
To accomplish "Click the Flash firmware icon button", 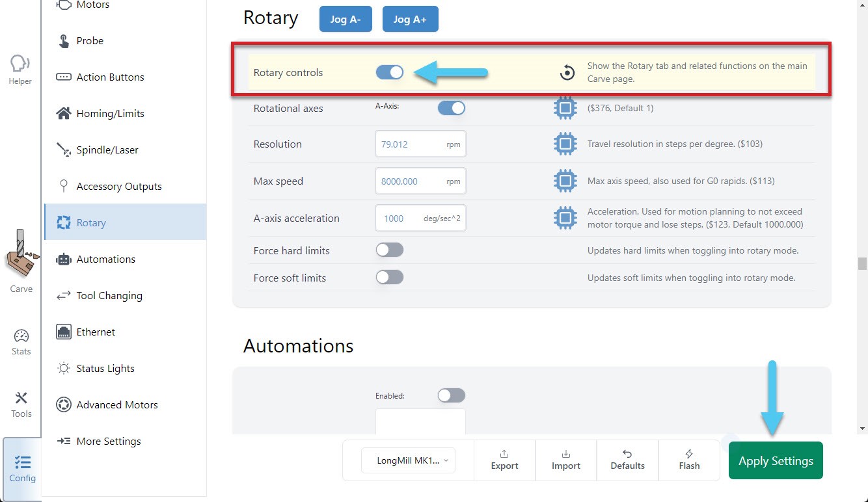I will click(689, 460).
